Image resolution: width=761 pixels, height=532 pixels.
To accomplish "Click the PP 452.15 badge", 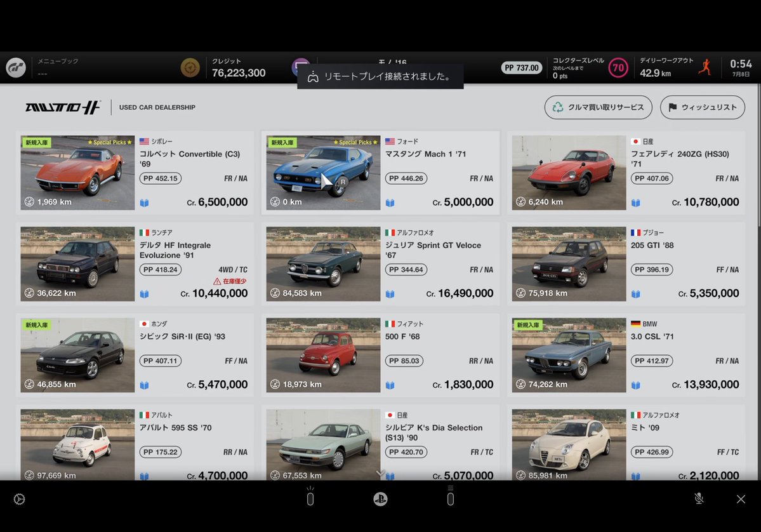I will click(161, 178).
